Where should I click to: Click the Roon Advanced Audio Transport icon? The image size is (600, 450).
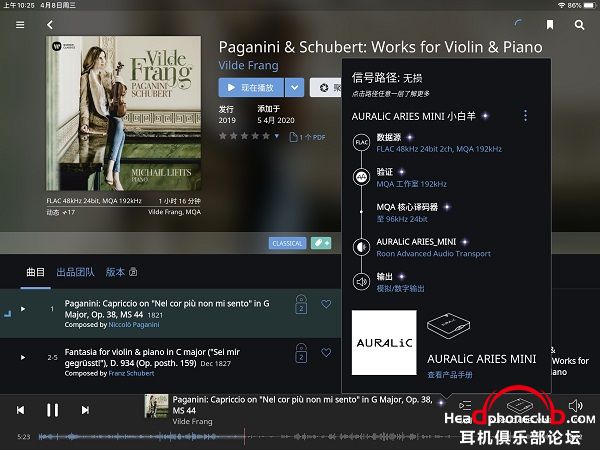point(361,247)
